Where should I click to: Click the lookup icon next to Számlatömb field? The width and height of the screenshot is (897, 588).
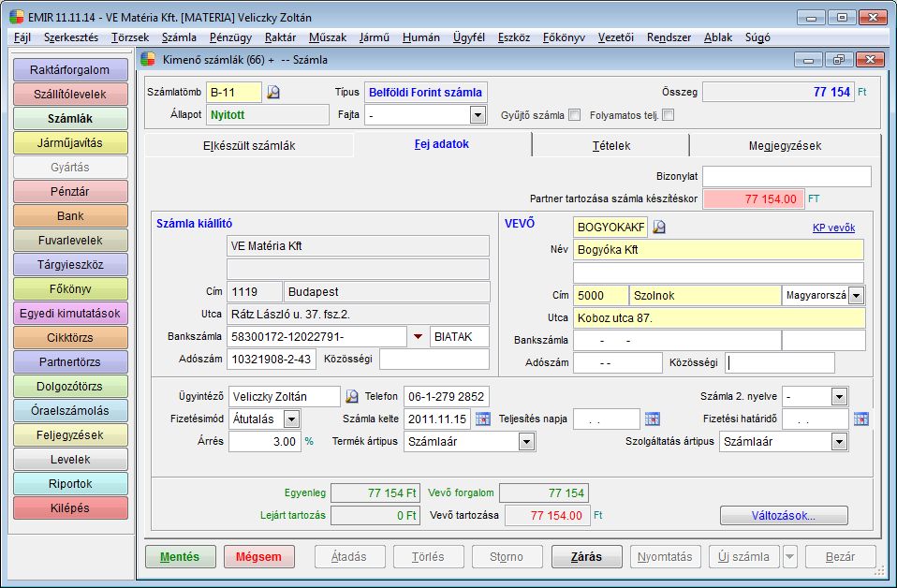pos(273,93)
